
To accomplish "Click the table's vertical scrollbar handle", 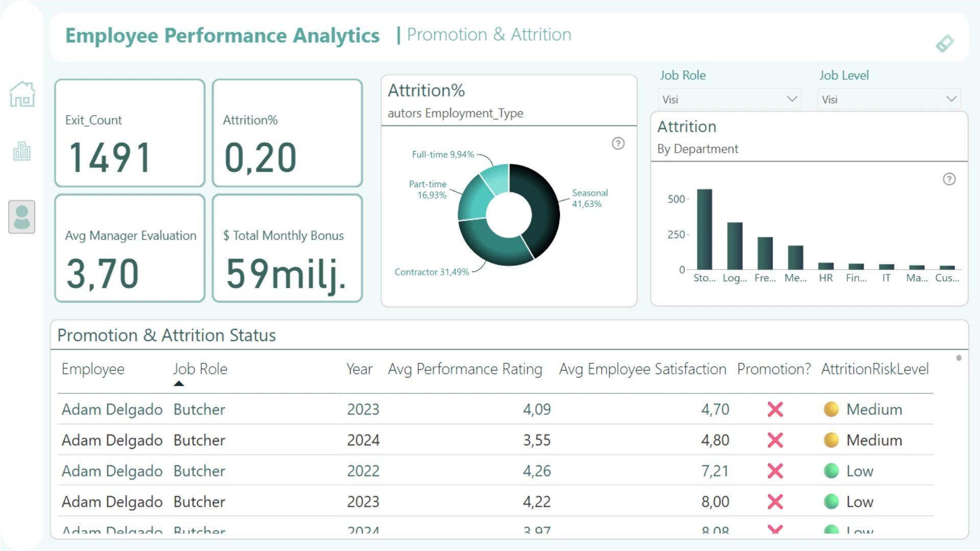I will (959, 358).
